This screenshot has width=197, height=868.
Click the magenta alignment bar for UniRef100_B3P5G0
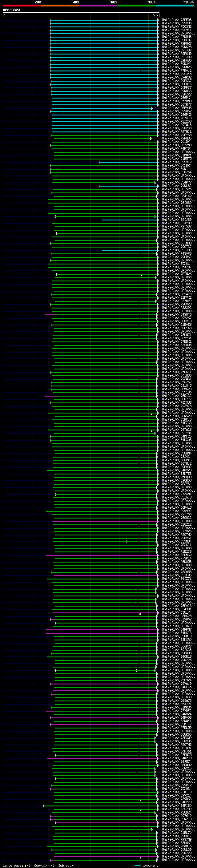coord(103,555)
